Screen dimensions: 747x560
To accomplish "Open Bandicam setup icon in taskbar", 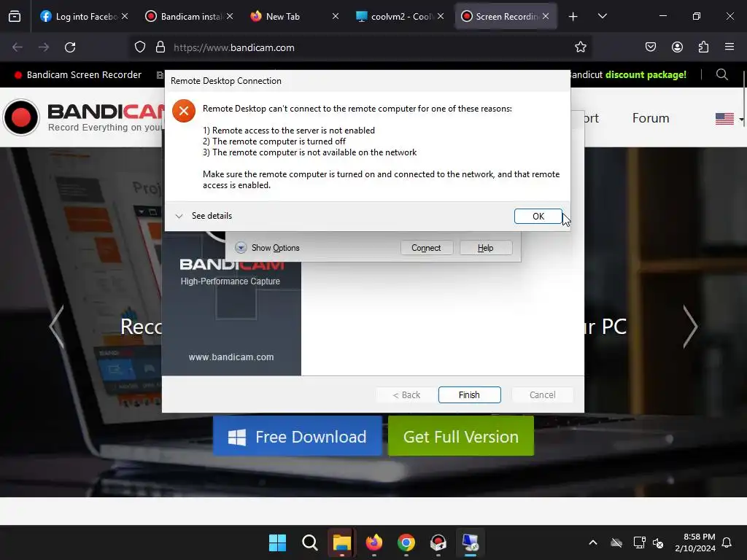I will click(x=438, y=542).
